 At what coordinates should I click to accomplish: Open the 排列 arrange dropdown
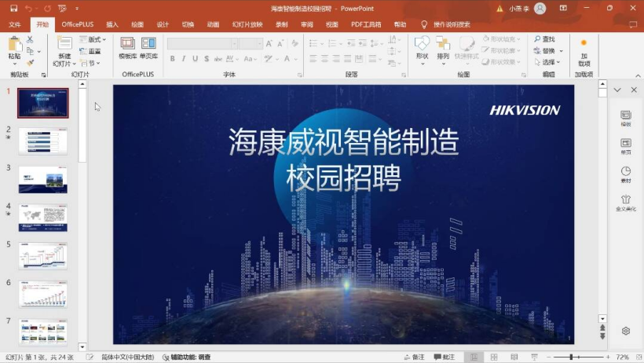tap(444, 48)
